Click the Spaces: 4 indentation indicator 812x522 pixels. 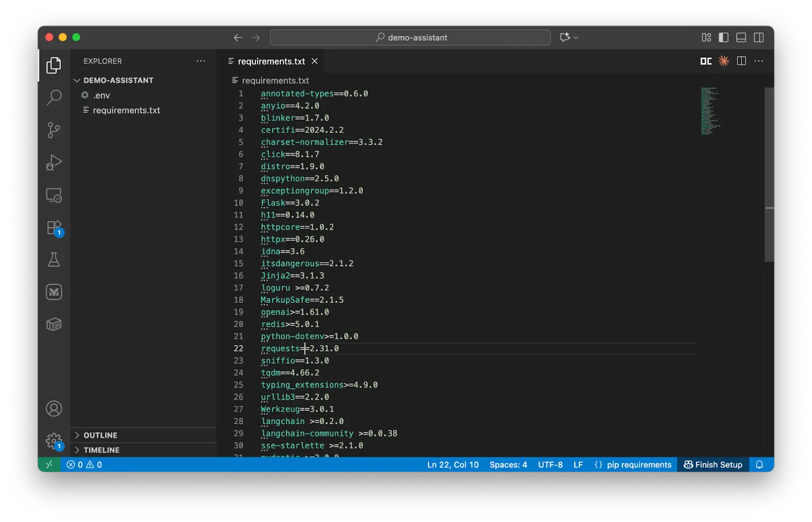(508, 464)
